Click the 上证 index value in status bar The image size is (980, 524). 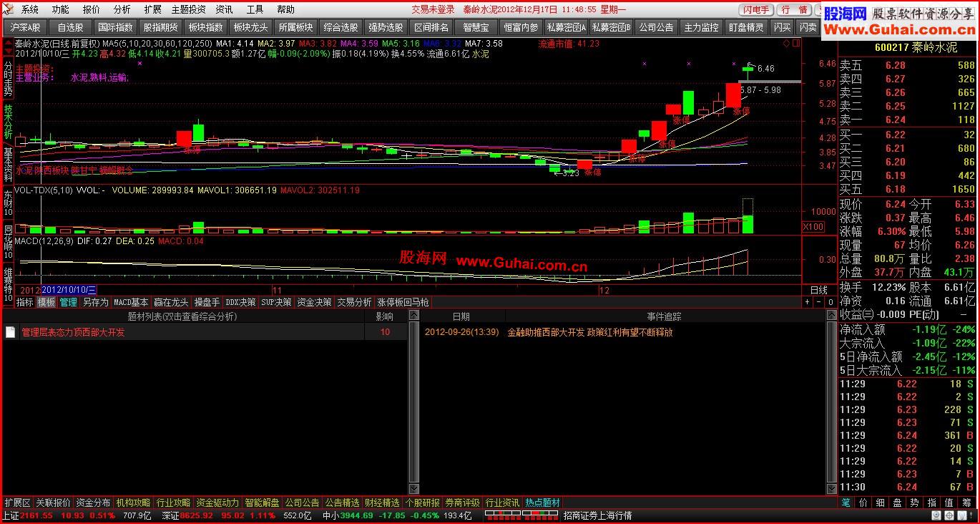click(36, 515)
